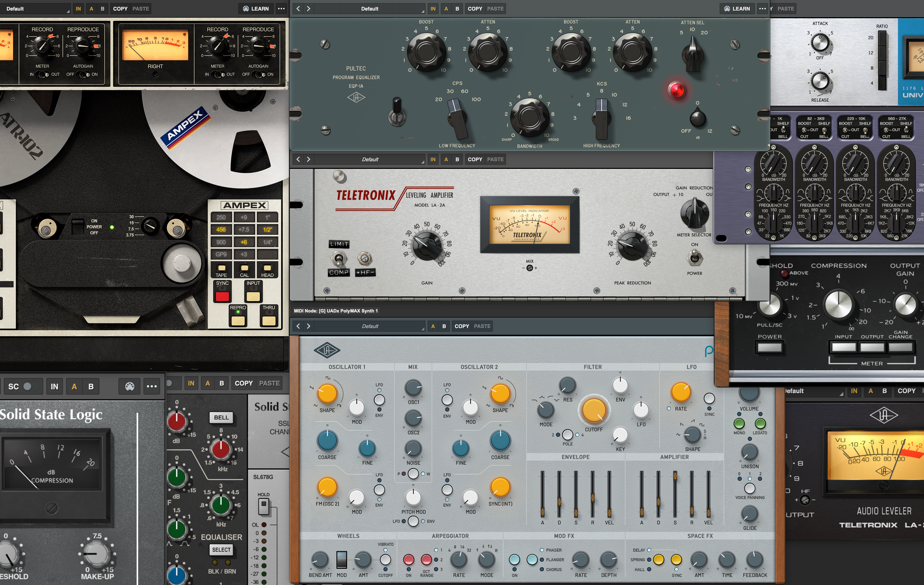Open the Default preset dropdown in the LA-2A toolbar
The image size is (924, 585).
click(369, 159)
